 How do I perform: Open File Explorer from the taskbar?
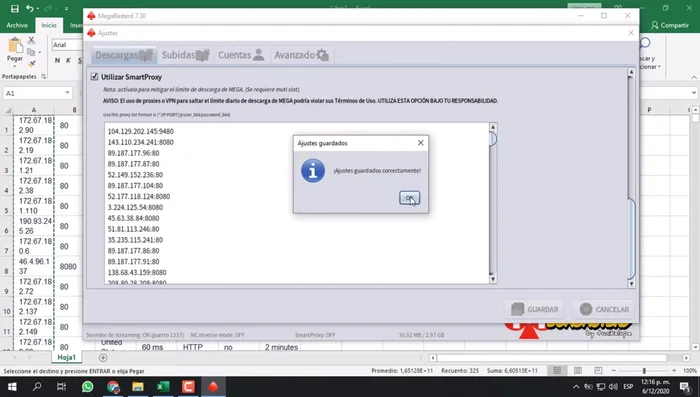click(x=138, y=387)
